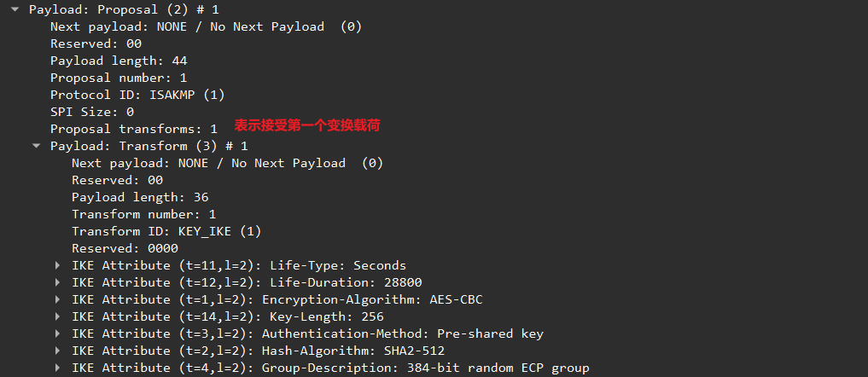Select the Proposal number: 1 line
This screenshot has height=377, width=868.
[x=119, y=78]
